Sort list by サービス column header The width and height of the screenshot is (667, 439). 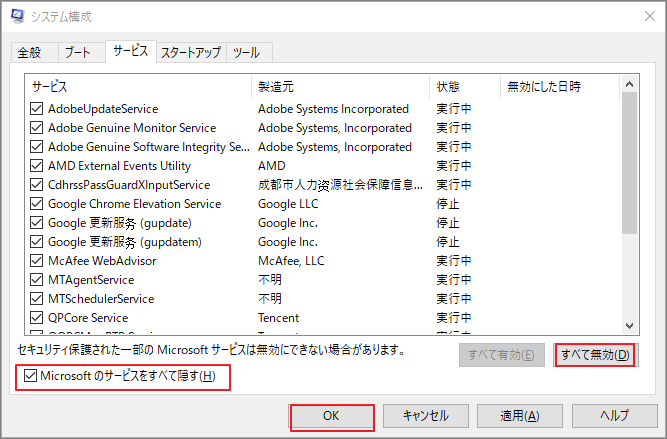pyautogui.click(x=138, y=87)
